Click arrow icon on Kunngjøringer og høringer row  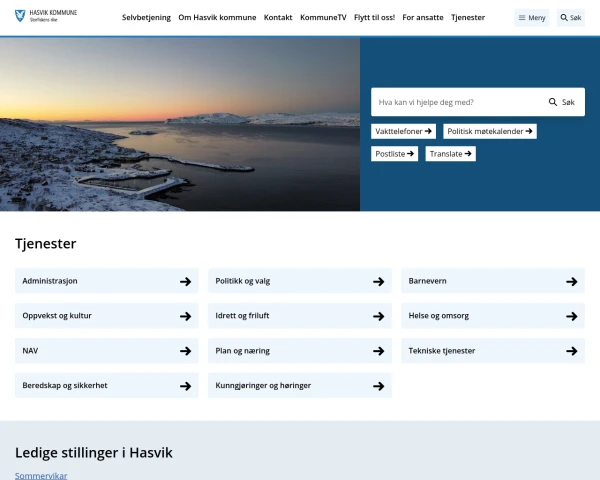point(379,386)
